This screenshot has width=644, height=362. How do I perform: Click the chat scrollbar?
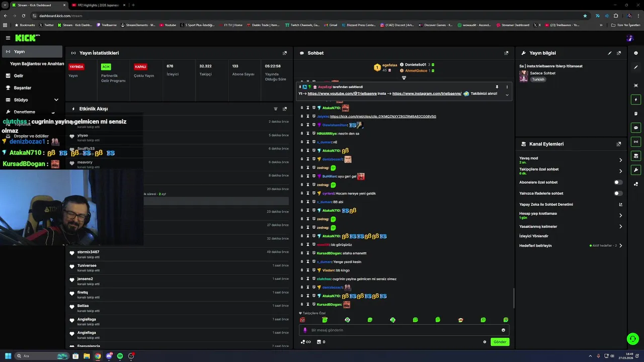point(513,298)
